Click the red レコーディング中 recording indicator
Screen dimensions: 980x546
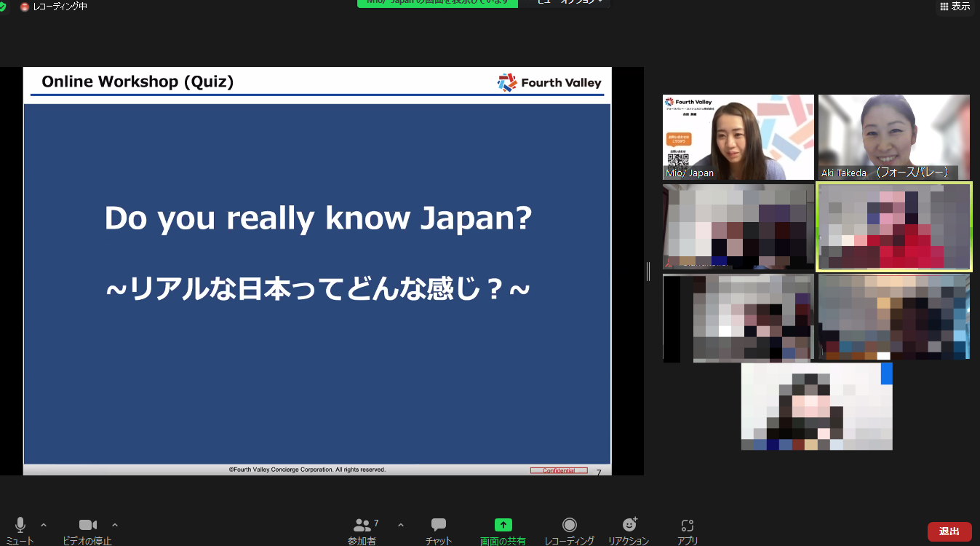click(x=55, y=7)
